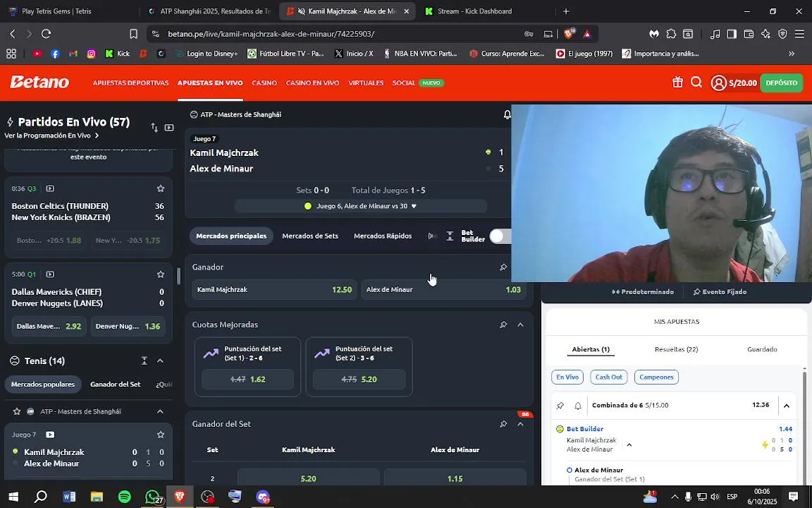Click bookmark icon in address bar
Screen dimensions: 812x508
pyautogui.click(x=134, y=34)
